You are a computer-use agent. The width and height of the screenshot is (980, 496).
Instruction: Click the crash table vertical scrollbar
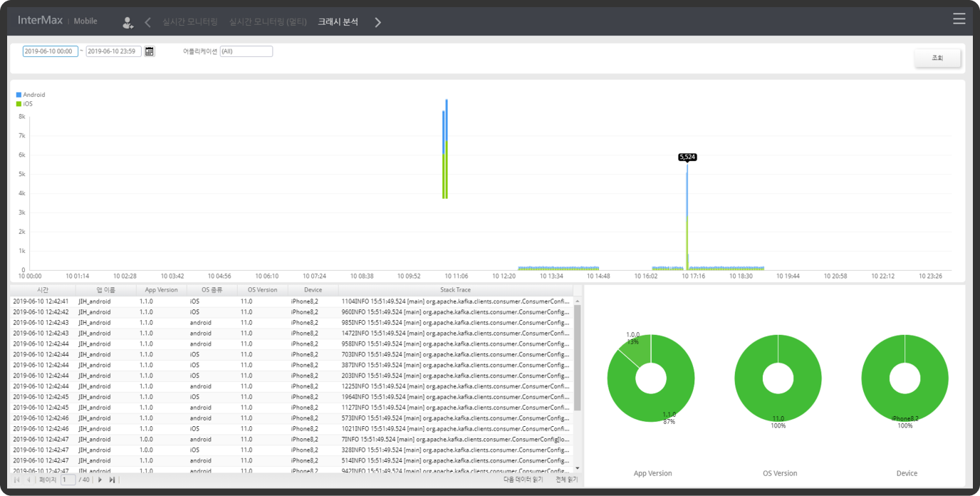tap(578, 356)
